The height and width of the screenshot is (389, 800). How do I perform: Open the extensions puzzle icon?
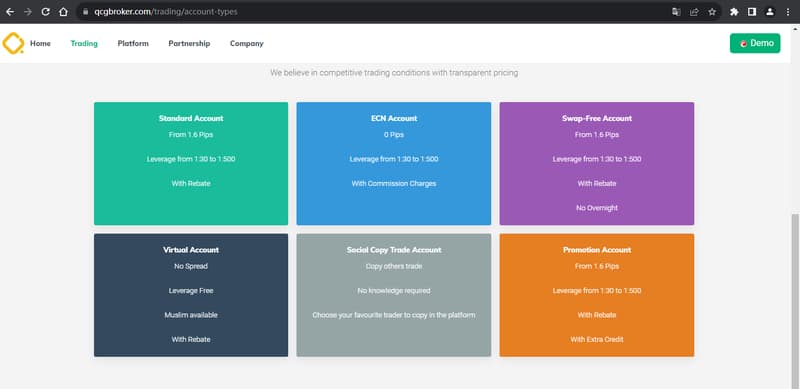coord(734,12)
